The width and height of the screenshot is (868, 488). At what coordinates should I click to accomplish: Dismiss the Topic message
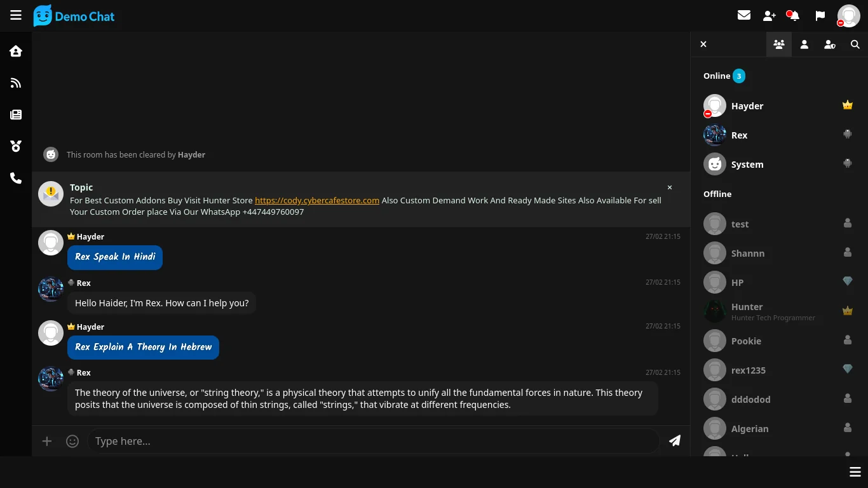click(669, 187)
